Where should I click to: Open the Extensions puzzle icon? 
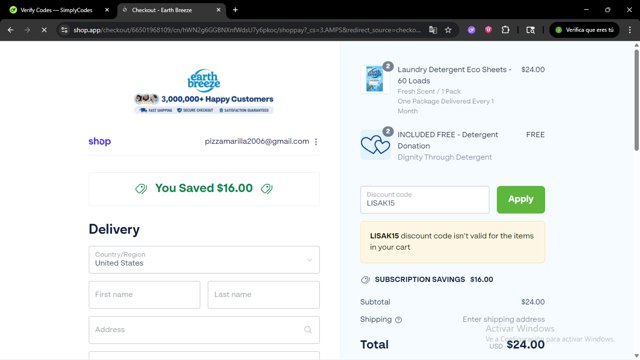click(505, 30)
